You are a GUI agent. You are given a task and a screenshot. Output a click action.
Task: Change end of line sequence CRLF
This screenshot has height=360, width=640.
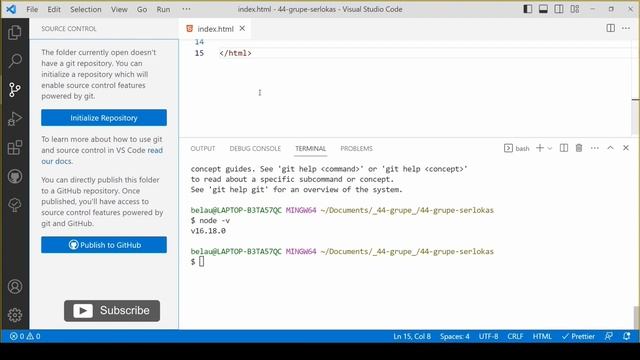point(515,336)
